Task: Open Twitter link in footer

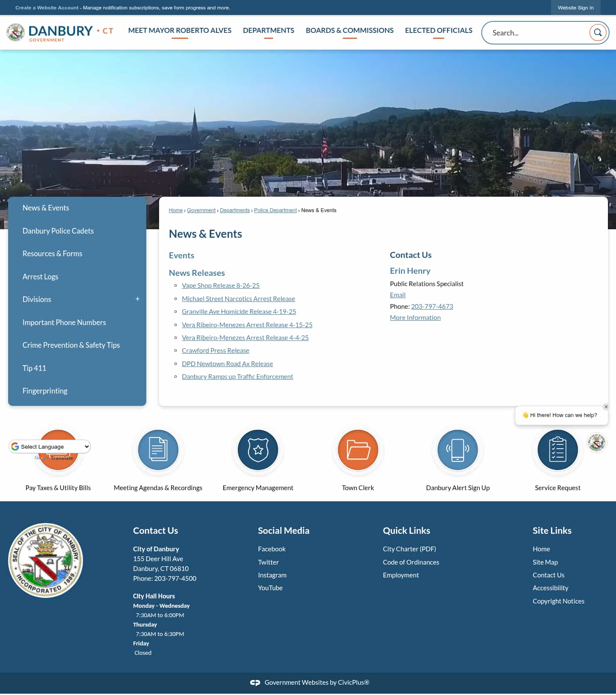Action: 268,562
